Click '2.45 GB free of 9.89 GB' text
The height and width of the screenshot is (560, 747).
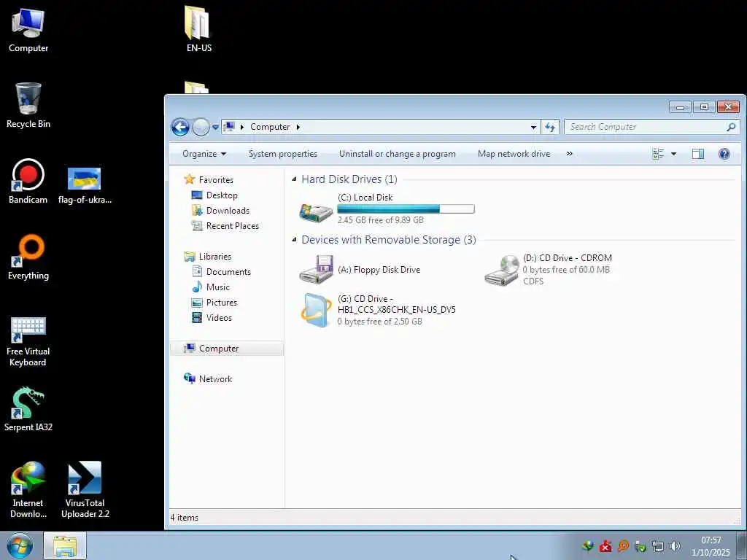point(380,220)
